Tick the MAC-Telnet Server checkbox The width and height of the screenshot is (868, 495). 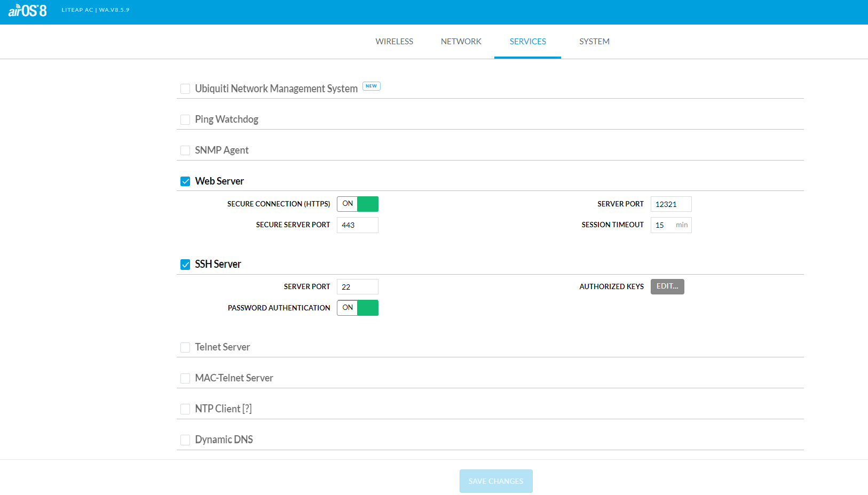pos(185,378)
